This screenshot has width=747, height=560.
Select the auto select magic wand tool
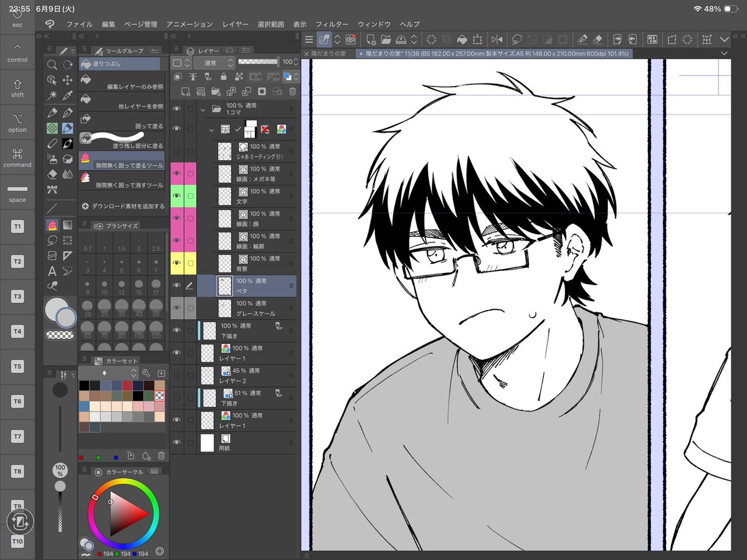pyautogui.click(x=52, y=96)
